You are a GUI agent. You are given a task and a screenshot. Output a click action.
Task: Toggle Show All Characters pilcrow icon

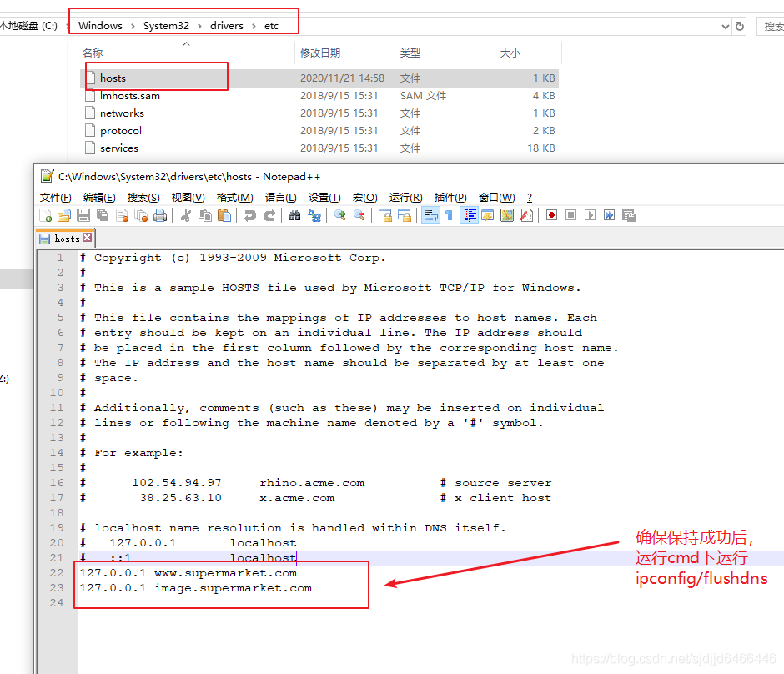tap(449, 215)
